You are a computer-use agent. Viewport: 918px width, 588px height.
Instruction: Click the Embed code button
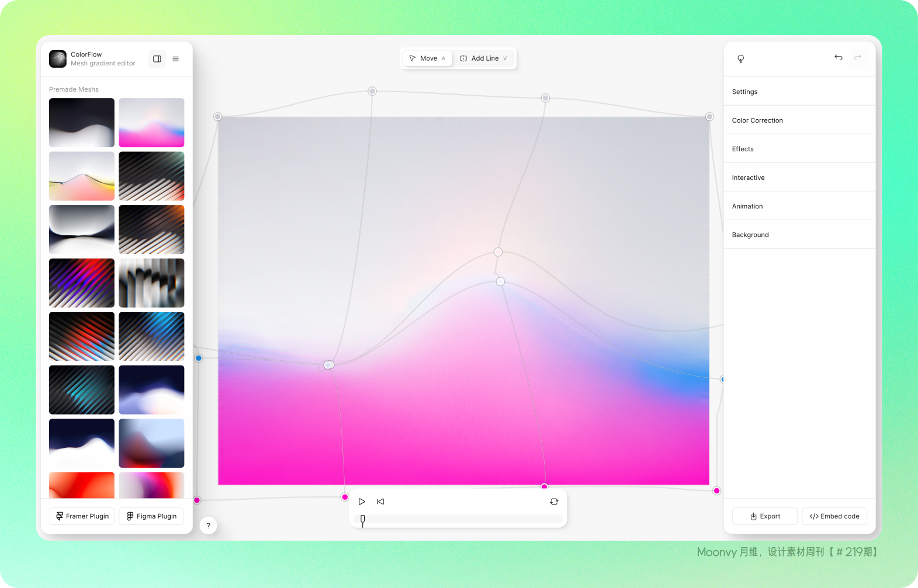pos(834,516)
